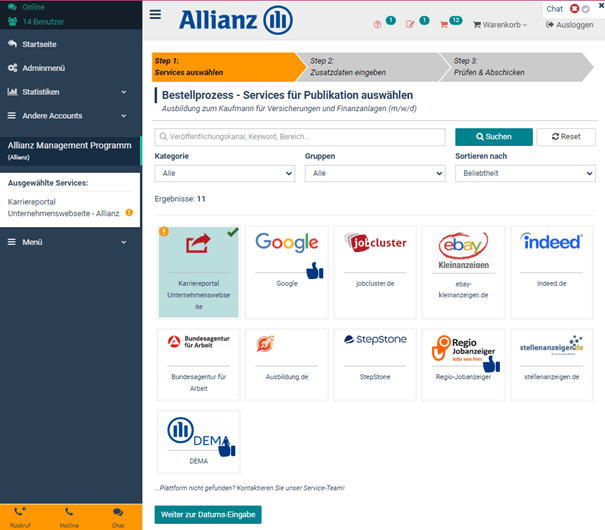The height and width of the screenshot is (530, 605).
Task: Click Karriereportal Unternehmenswebseite - Allianz selected service
Action: [63, 208]
